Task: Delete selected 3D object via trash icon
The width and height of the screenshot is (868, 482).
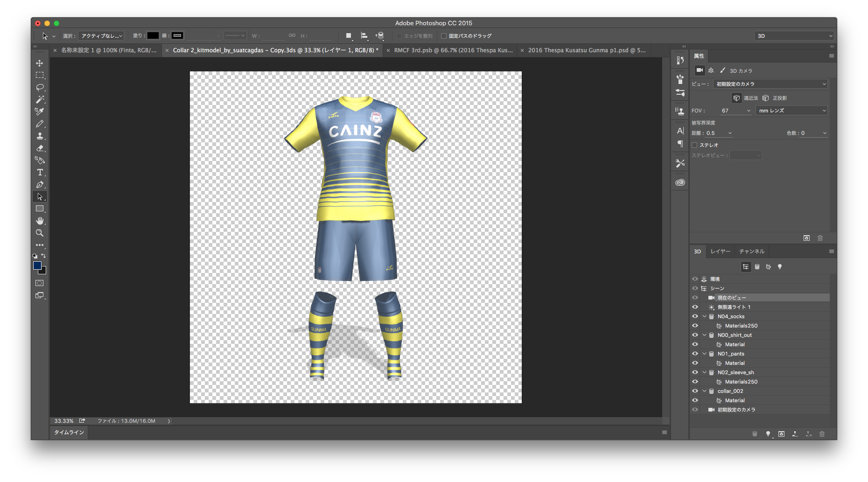Action: (822, 434)
